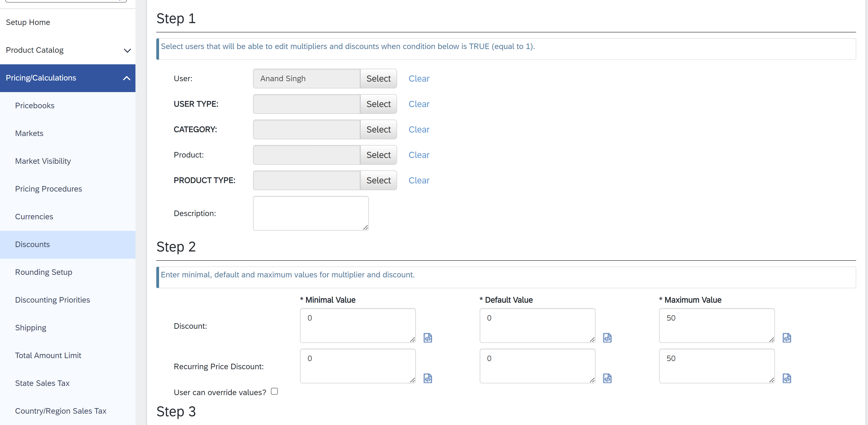Focus Recurring Price Discount Default Value box
Viewport: 868px width, 425px height.
click(537, 366)
